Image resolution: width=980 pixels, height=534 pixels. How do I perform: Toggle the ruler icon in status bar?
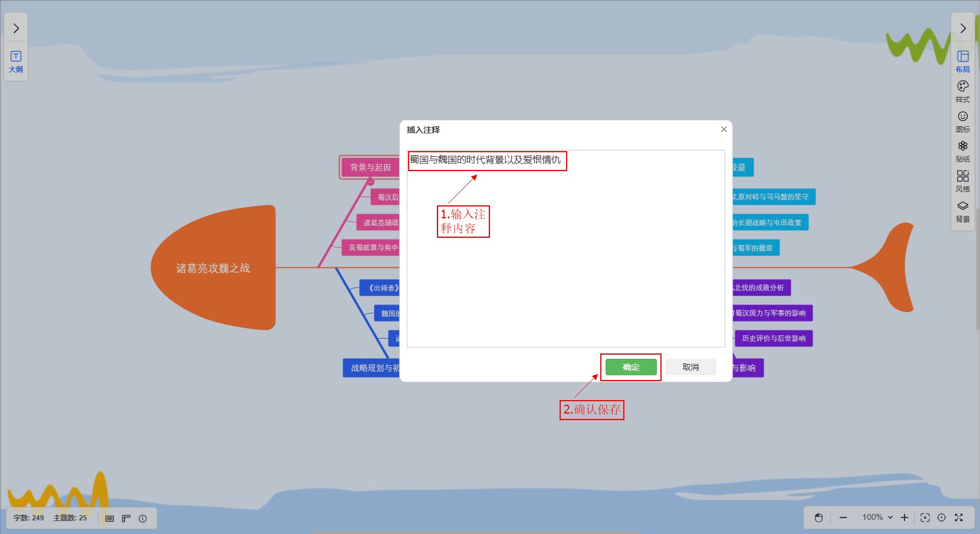[x=126, y=518]
